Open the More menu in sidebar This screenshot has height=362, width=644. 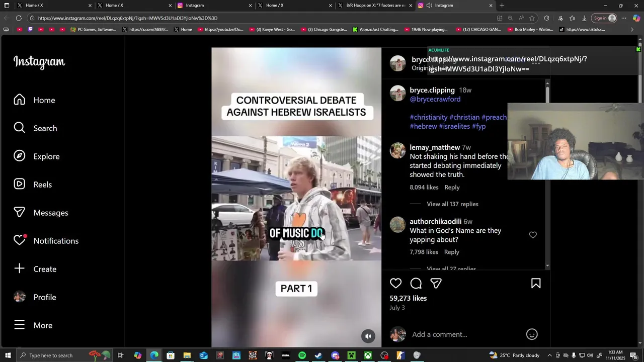[x=33, y=325]
